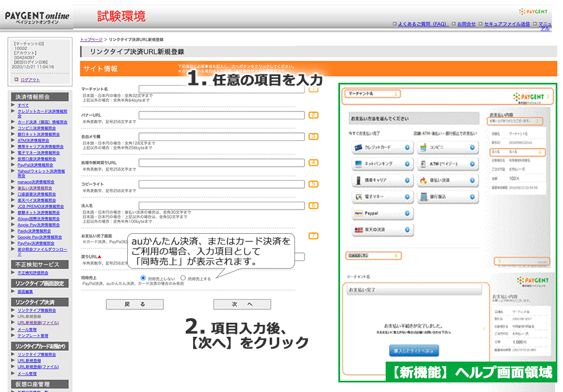Click the 処理中断時戻りURL input field
The height and width of the screenshot is (392, 563).
point(221,163)
